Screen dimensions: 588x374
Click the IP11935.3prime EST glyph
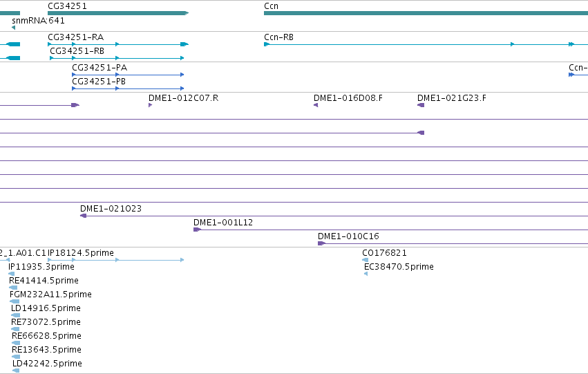click(11, 274)
